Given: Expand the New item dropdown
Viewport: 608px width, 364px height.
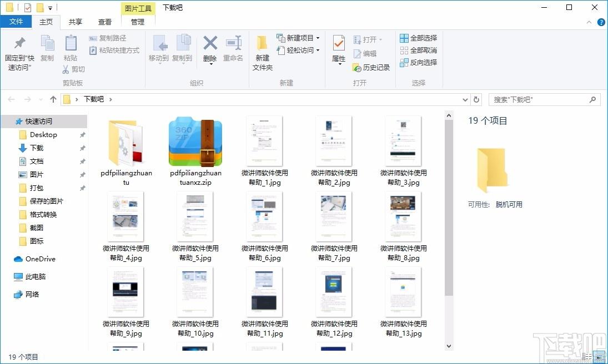Looking at the screenshot, I should (x=318, y=38).
